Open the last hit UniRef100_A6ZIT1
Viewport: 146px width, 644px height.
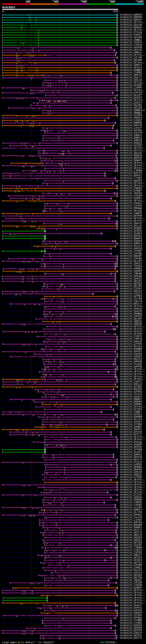tap(131, 638)
